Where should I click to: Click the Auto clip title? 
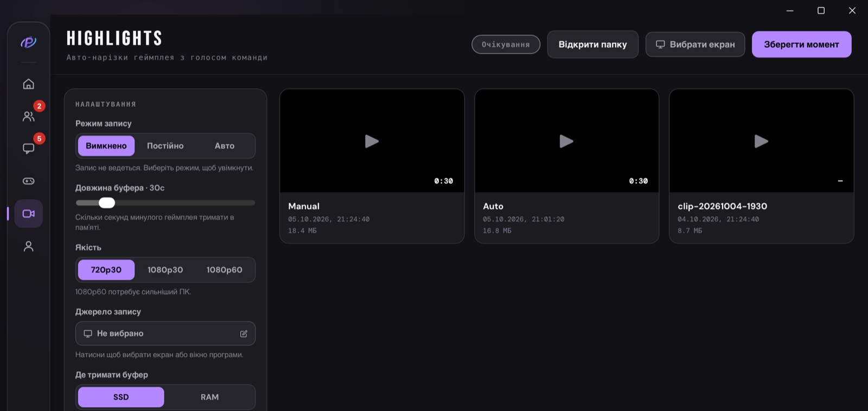(493, 207)
